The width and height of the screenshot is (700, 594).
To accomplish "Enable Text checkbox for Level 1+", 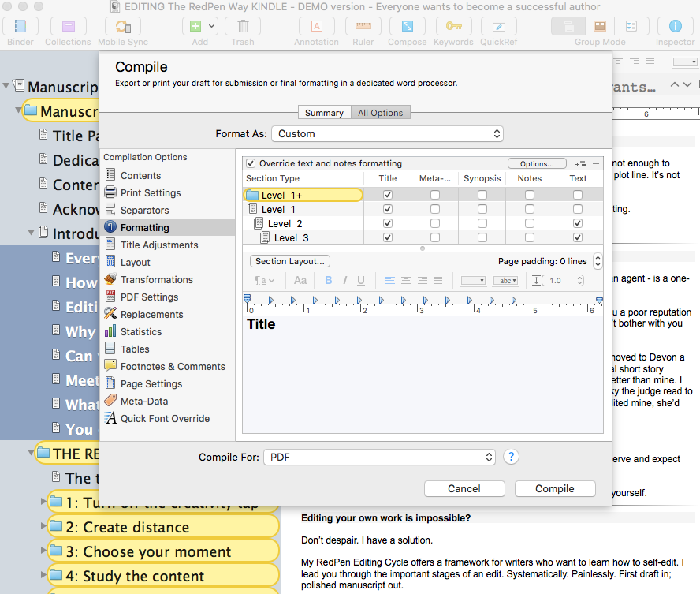I will coord(578,195).
